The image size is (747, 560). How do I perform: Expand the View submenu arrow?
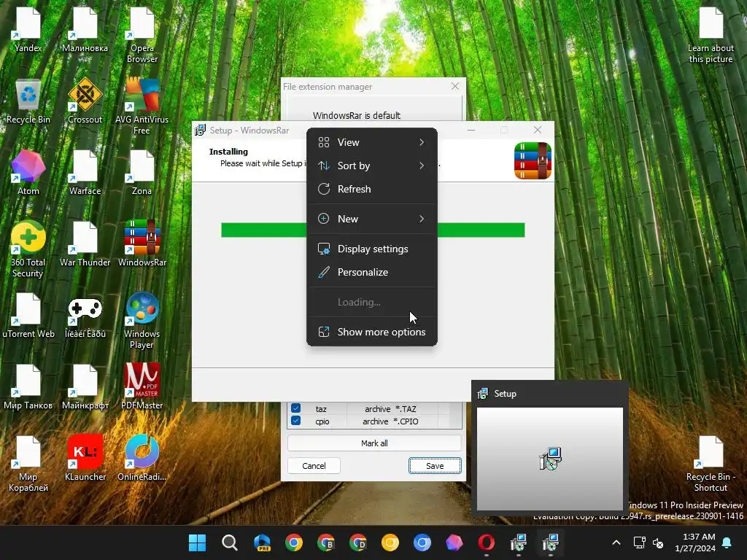pyautogui.click(x=422, y=142)
